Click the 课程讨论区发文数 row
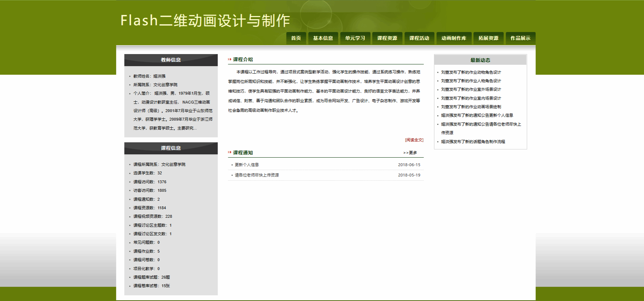This screenshot has width=644, height=301. [152, 234]
